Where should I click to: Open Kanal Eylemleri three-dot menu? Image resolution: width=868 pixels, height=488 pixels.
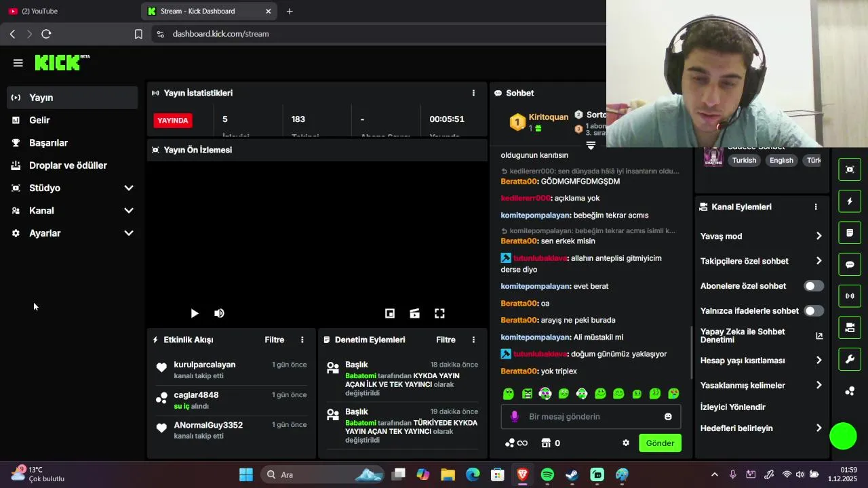click(816, 207)
